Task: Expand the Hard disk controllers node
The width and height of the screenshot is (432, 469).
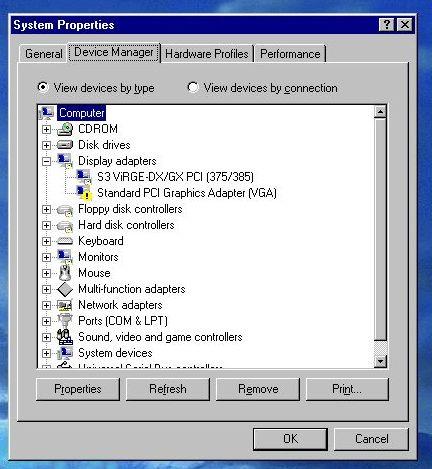Action: click(46, 225)
